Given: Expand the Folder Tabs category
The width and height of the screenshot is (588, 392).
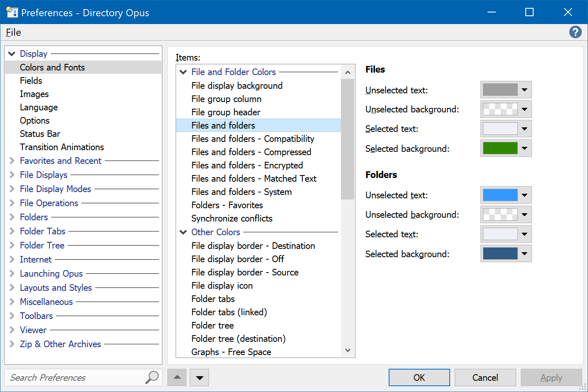Looking at the screenshot, I should tap(12, 231).
